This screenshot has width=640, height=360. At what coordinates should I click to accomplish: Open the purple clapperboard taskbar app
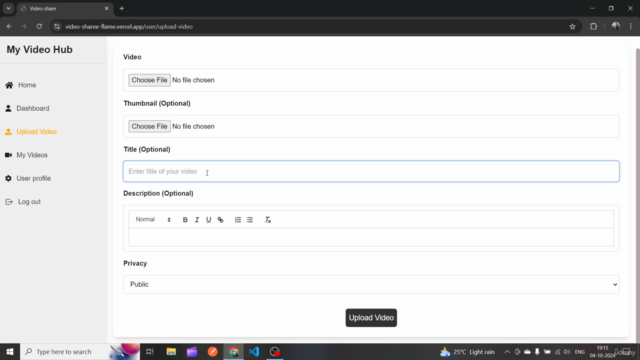tap(192, 351)
